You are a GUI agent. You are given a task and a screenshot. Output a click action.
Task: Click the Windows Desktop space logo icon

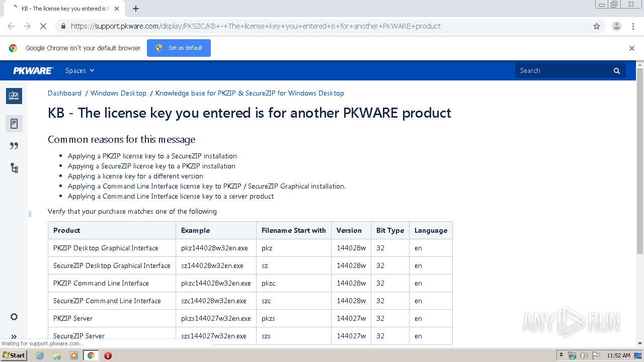[x=14, y=96]
